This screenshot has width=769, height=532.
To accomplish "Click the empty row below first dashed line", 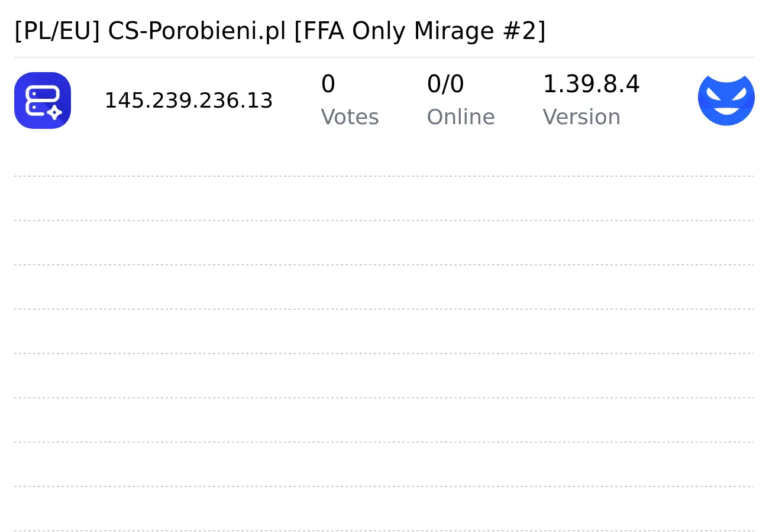I will click(384, 198).
